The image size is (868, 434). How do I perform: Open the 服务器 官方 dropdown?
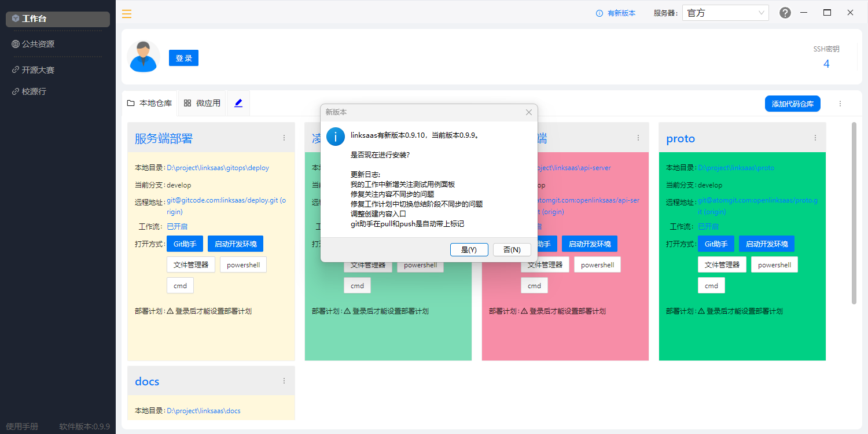point(726,13)
